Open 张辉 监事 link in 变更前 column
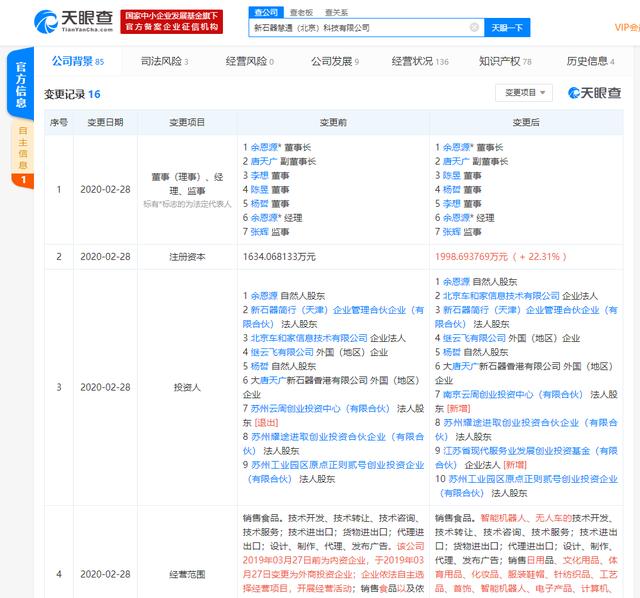Screen dimensions: 640x598 [260, 232]
